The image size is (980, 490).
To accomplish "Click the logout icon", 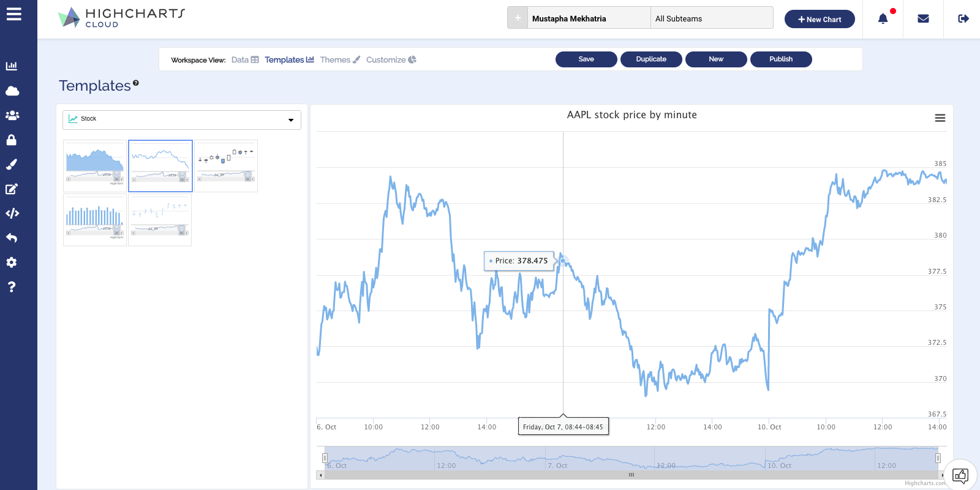I will (x=963, y=19).
